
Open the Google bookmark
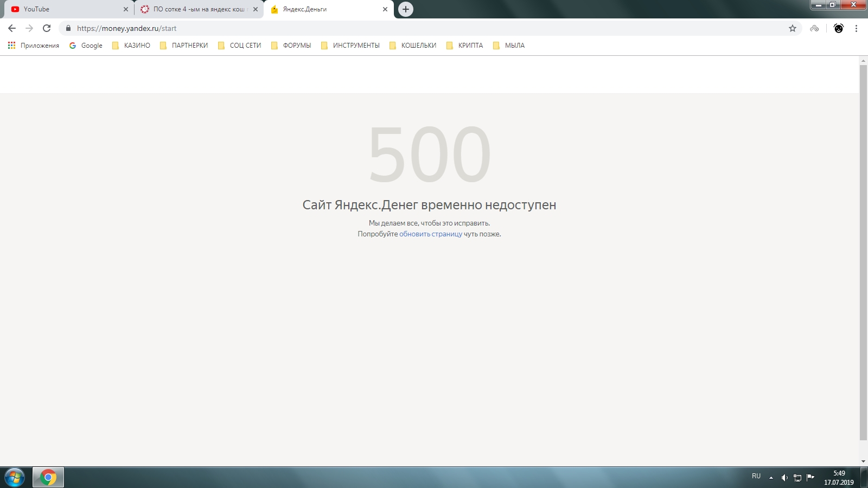(86, 46)
